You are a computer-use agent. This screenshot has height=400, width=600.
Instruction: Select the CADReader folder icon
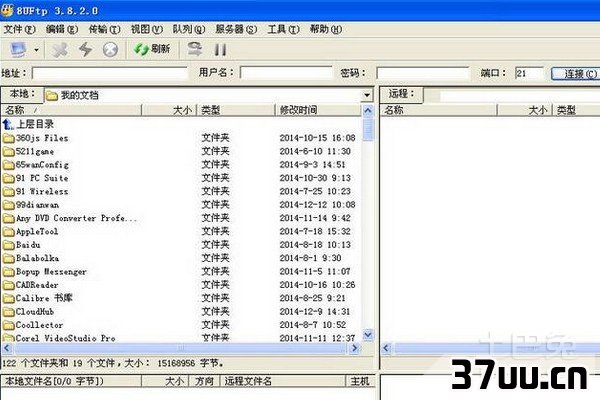[x=8, y=285]
